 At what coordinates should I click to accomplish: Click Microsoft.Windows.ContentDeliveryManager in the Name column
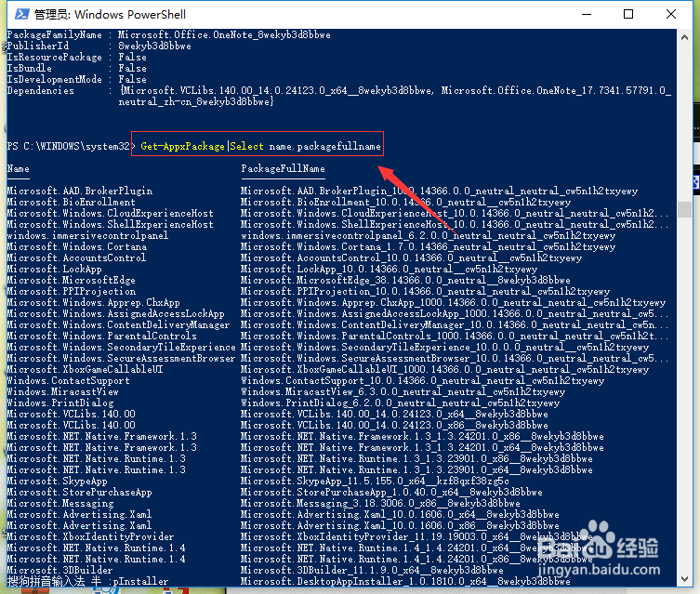[118, 325]
